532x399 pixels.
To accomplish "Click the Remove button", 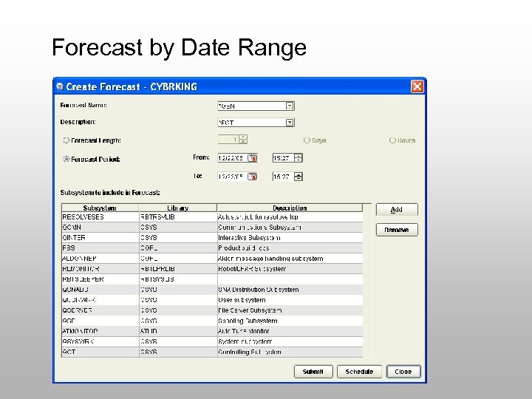I will (397, 230).
